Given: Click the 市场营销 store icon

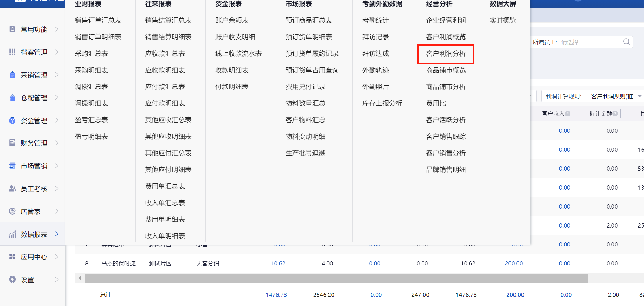Looking at the screenshot, I should tap(12, 166).
